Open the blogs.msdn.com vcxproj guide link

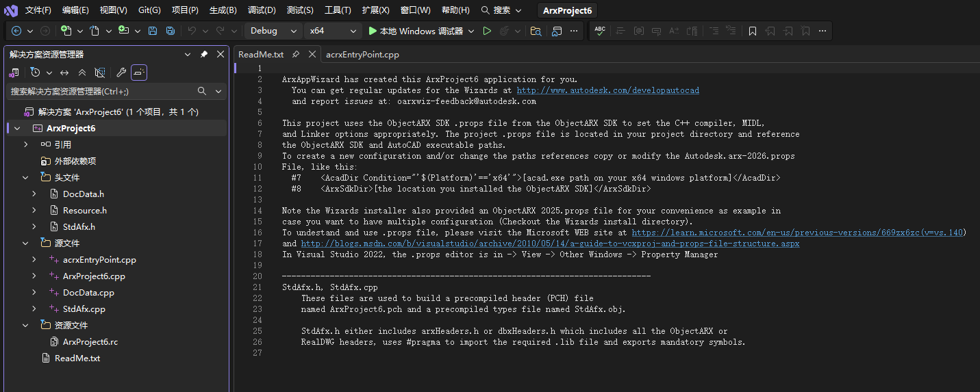click(550, 244)
